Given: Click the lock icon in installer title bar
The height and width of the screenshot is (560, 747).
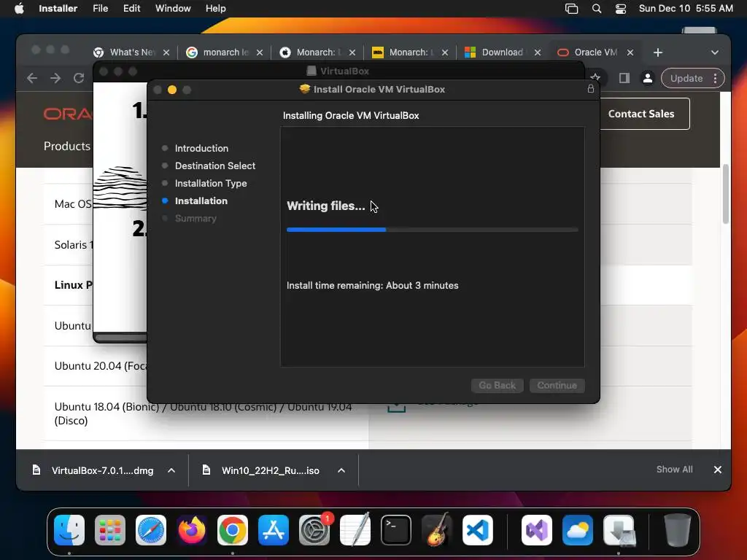Looking at the screenshot, I should (591, 88).
